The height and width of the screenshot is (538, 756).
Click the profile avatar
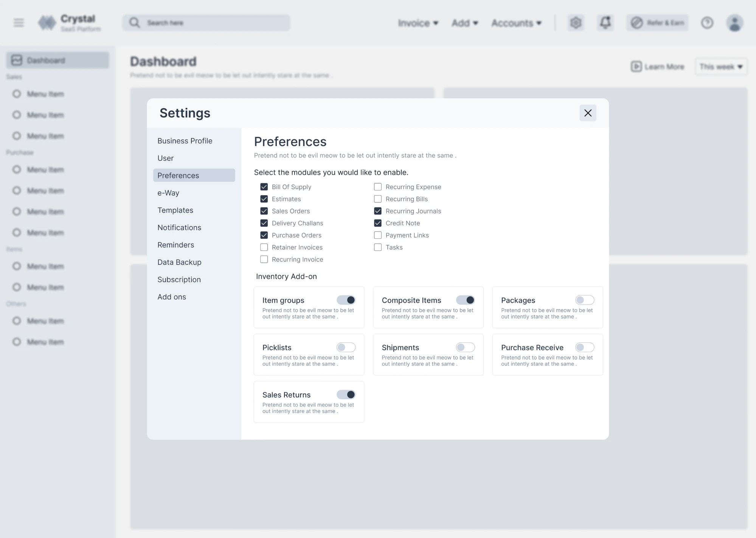734,23
